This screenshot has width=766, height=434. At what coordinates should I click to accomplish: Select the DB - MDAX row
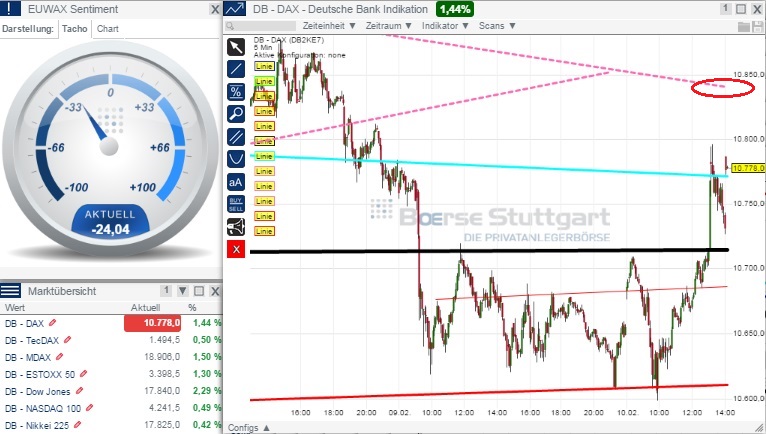111,357
